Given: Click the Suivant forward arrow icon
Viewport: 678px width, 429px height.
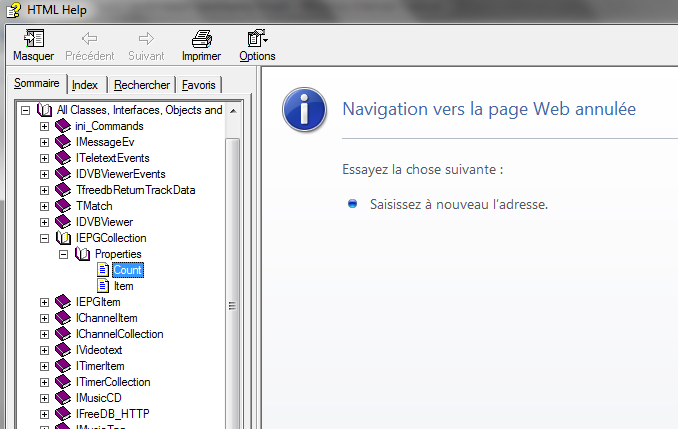Looking at the screenshot, I should 146,38.
